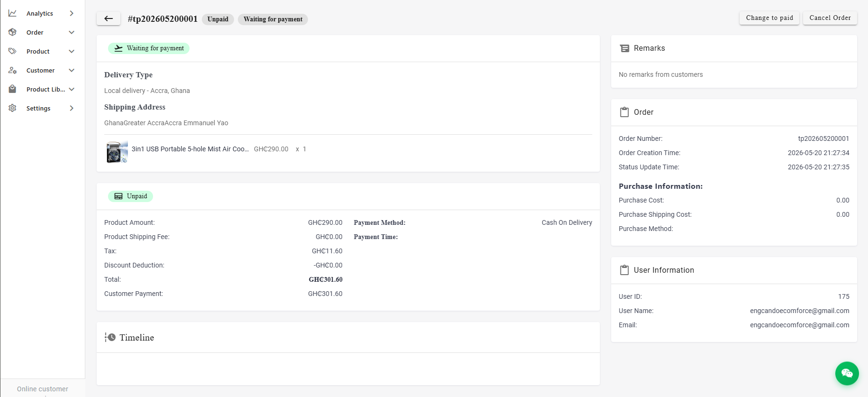Expand the Analytics menu chevron

coord(72,13)
